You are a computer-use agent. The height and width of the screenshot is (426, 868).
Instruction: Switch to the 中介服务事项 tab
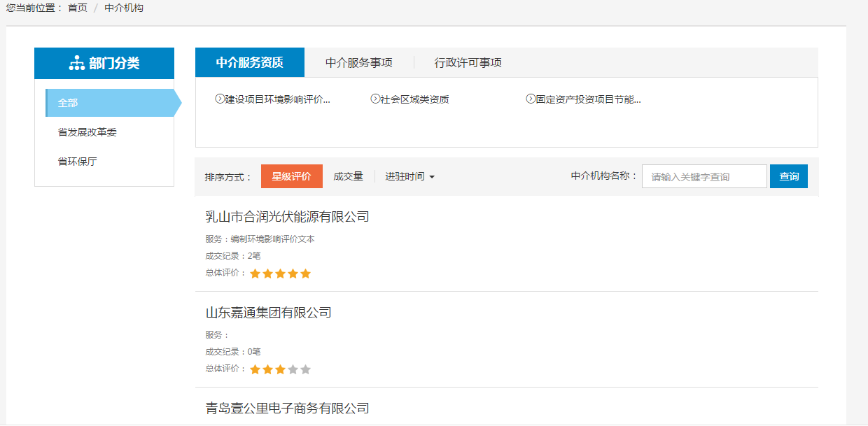pos(358,63)
